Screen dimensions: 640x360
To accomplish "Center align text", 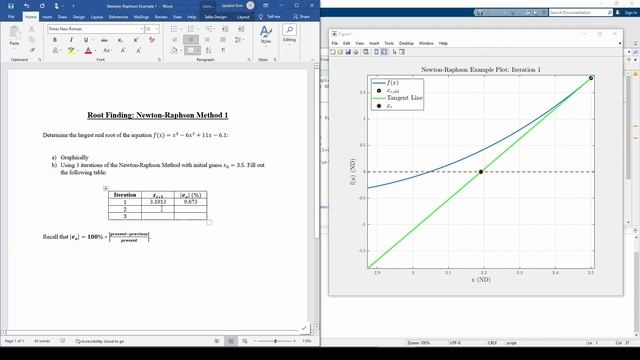I will point(191,40).
